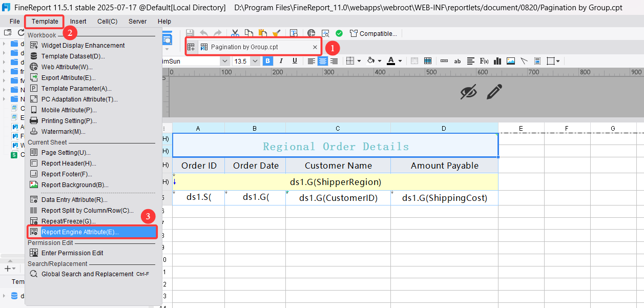Expand dataset tree node at bottom-left
Image resolution: width=644 pixels, height=308 pixels.
4,296
